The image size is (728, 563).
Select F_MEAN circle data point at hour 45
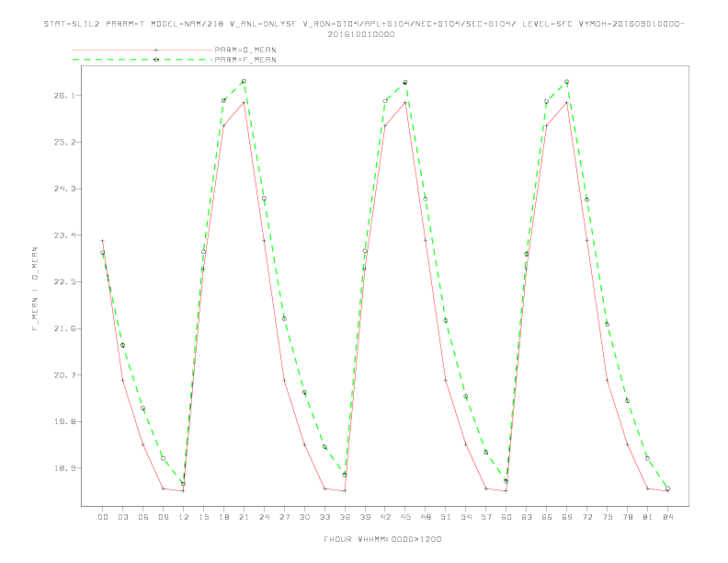405,82
